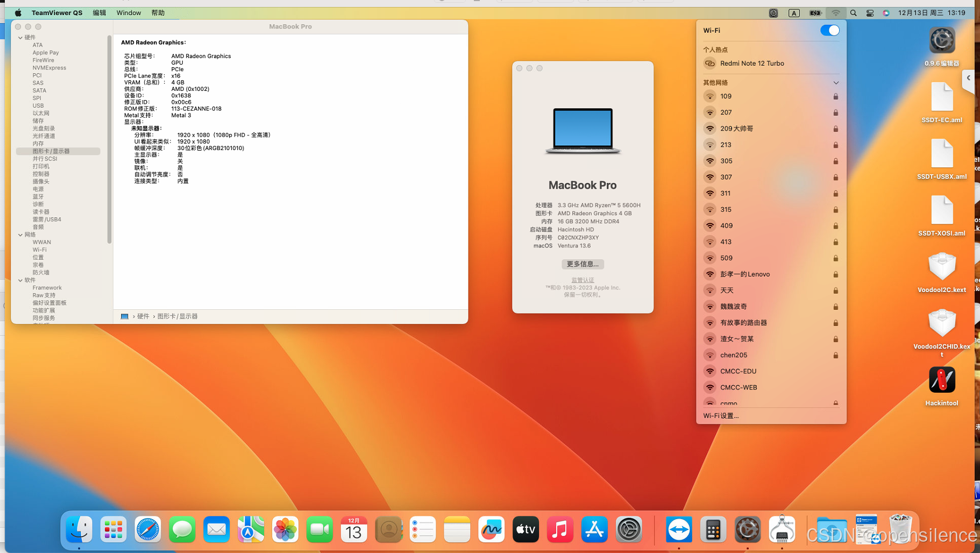Open 监管认证 link in About window
980x553 pixels.
(x=583, y=280)
